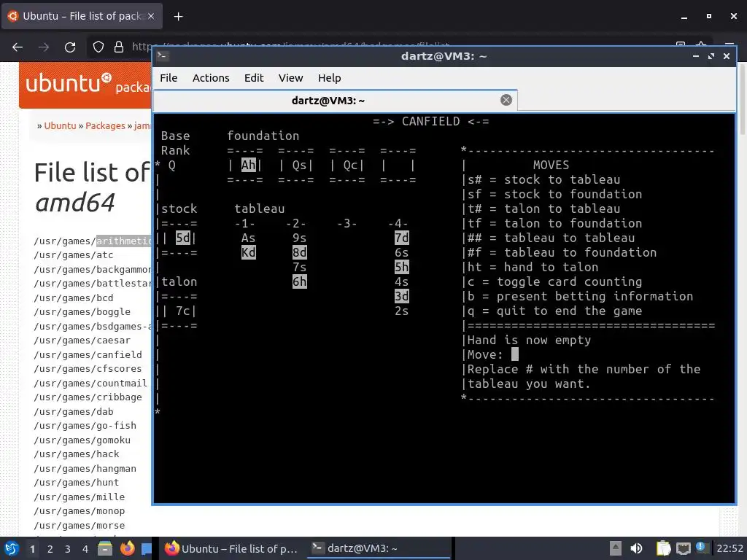Screen dimensions: 747x560
Task: Click the /usr/games/mille entry
Action: [x=79, y=497]
